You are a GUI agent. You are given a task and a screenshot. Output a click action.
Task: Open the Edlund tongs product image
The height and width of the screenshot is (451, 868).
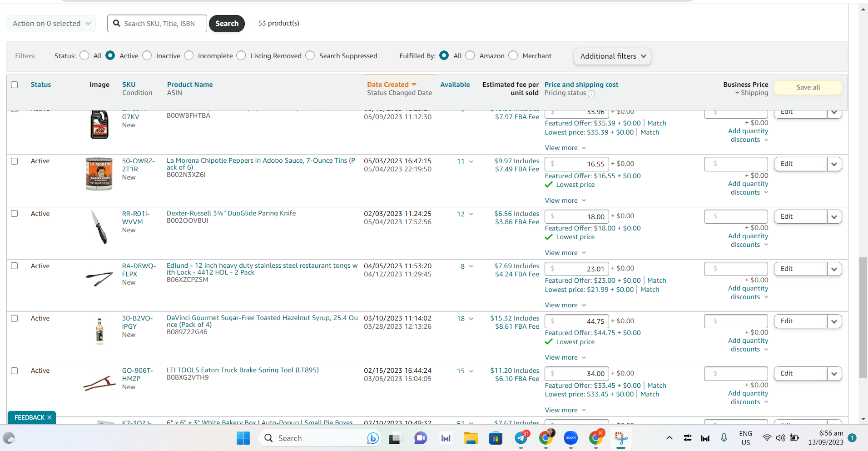99,278
